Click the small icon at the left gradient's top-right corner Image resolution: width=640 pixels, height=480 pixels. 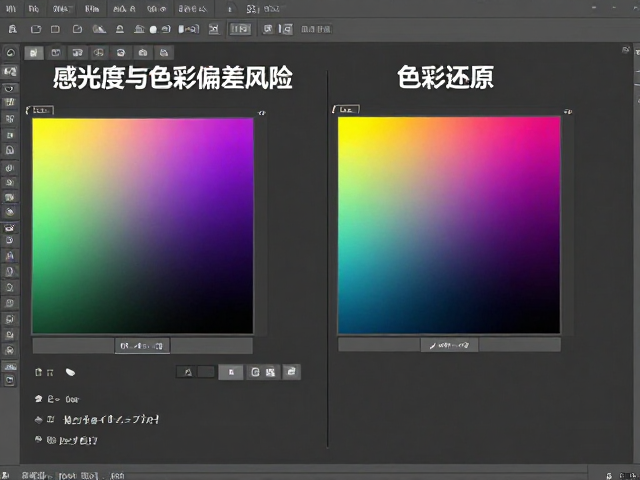[262, 113]
